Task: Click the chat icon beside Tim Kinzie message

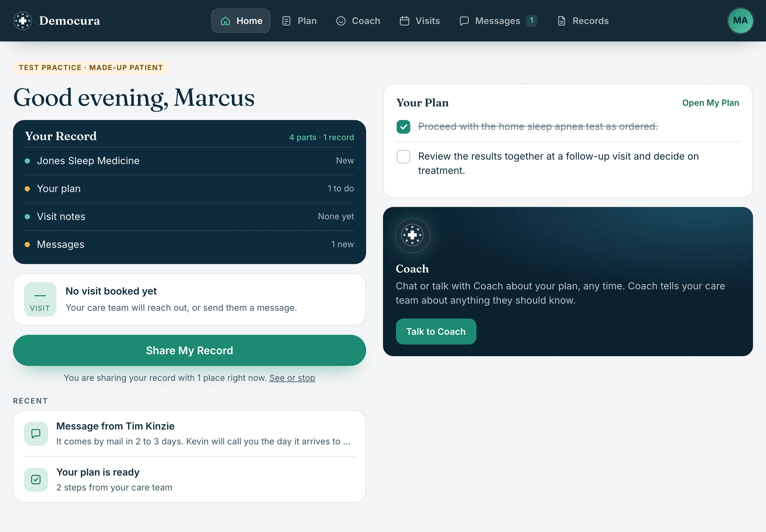Action: pyautogui.click(x=36, y=433)
